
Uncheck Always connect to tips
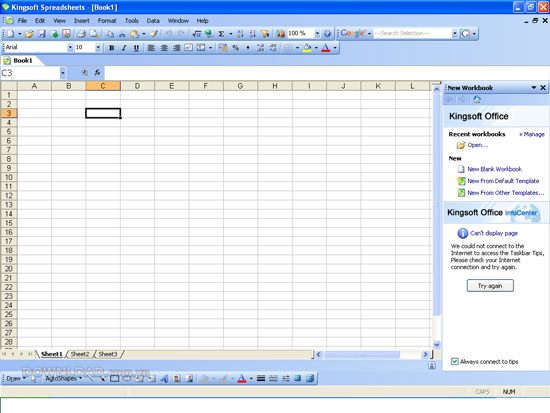(455, 361)
